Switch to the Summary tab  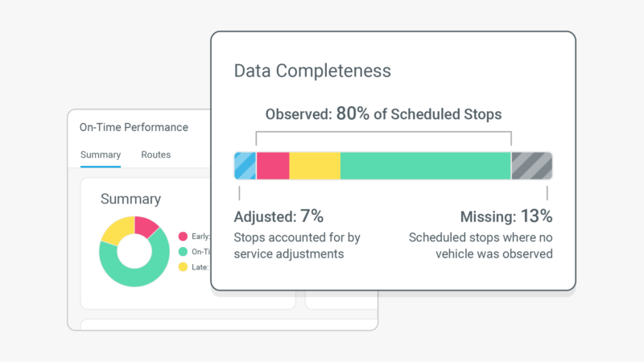pos(101,155)
